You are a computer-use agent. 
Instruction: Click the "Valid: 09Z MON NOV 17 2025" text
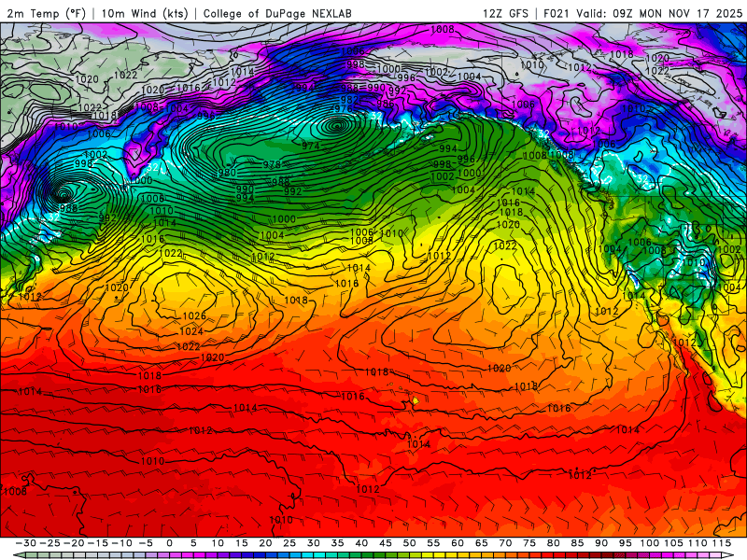coord(659,13)
